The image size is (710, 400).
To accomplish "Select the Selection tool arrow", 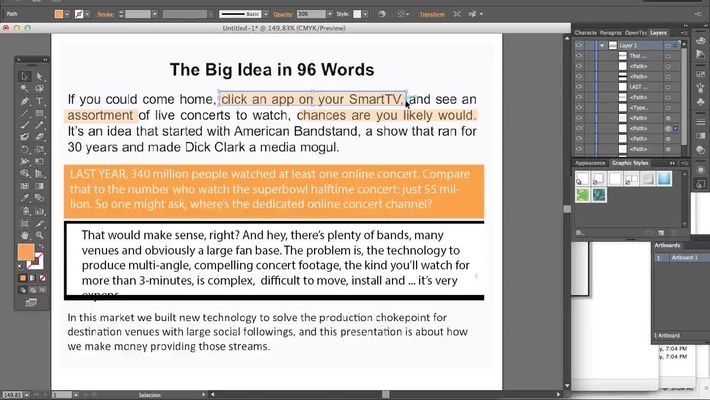I will tap(24, 76).
